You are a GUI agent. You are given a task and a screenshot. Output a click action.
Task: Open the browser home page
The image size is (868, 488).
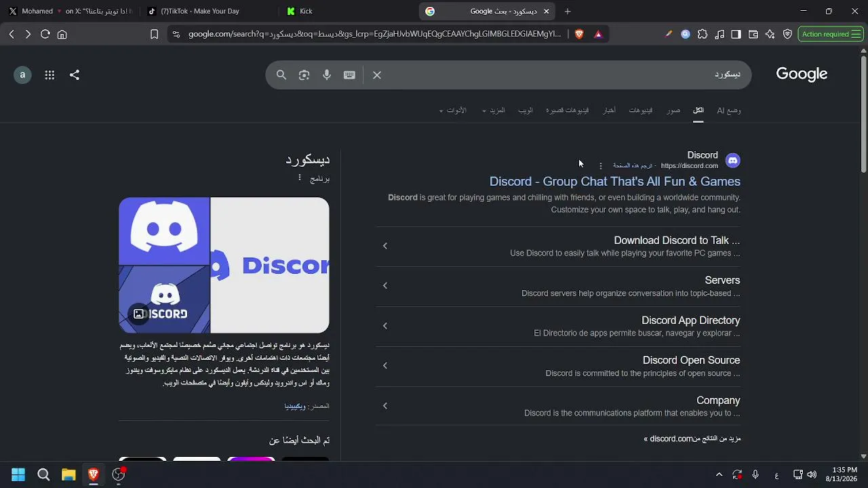point(62,35)
